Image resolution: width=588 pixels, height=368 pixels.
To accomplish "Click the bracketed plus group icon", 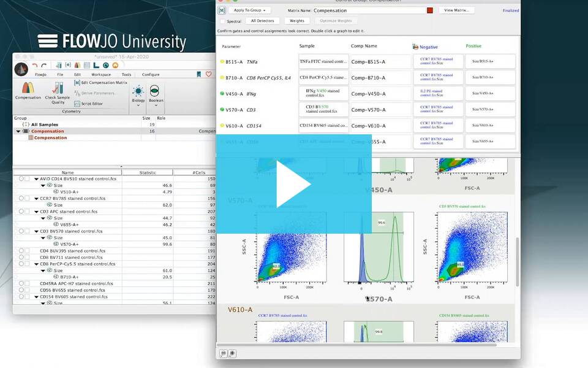I will pyautogui.click(x=68, y=66).
